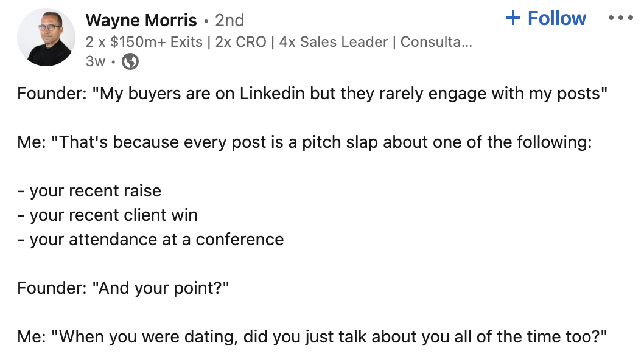Tap the circular profile avatar icon
This screenshot has height=354, width=644.
click(x=46, y=35)
